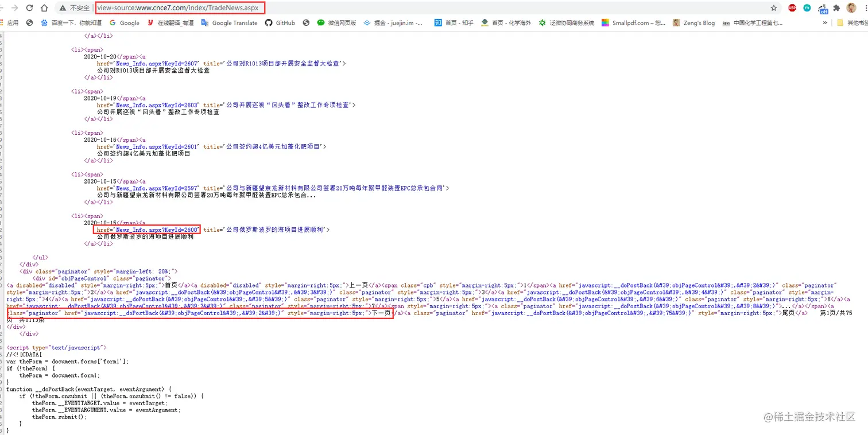This screenshot has height=435, width=868.
Task: Open the 其他书签 bookmarks folder
Action: click(852, 23)
